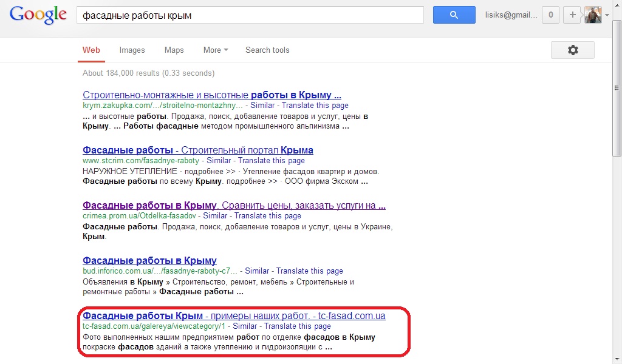
Task: Switch to the Maps tab
Action: point(174,50)
